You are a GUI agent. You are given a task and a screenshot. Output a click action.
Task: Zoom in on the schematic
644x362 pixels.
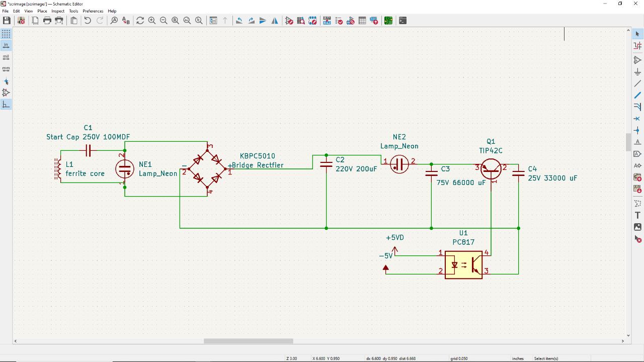[x=152, y=21]
